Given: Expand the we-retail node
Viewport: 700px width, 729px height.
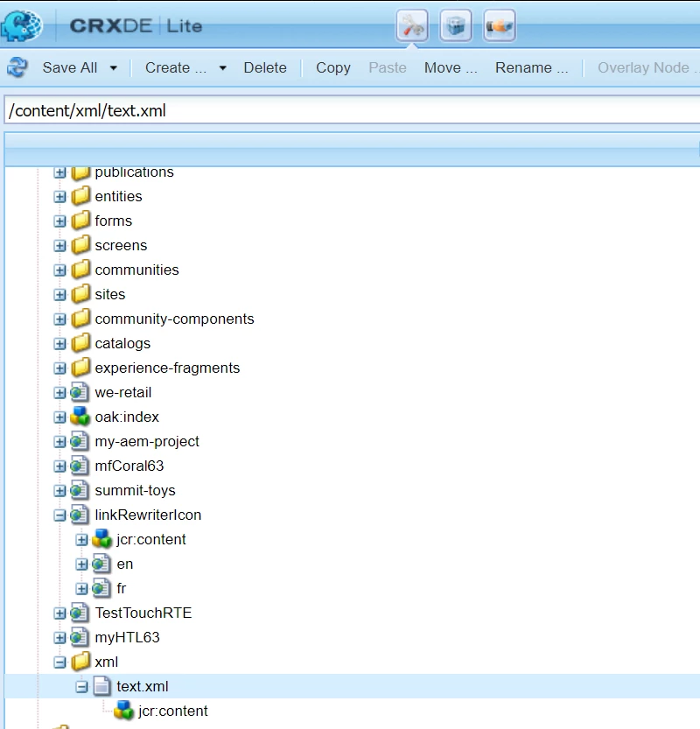Looking at the screenshot, I should tap(59, 393).
